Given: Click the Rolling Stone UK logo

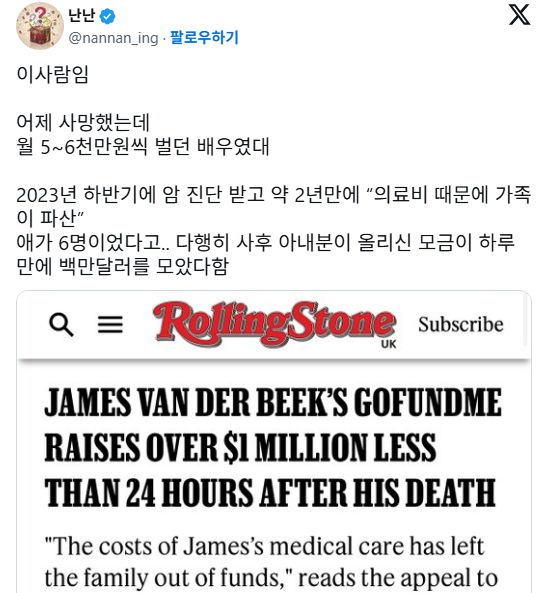Looking at the screenshot, I should click(275, 324).
